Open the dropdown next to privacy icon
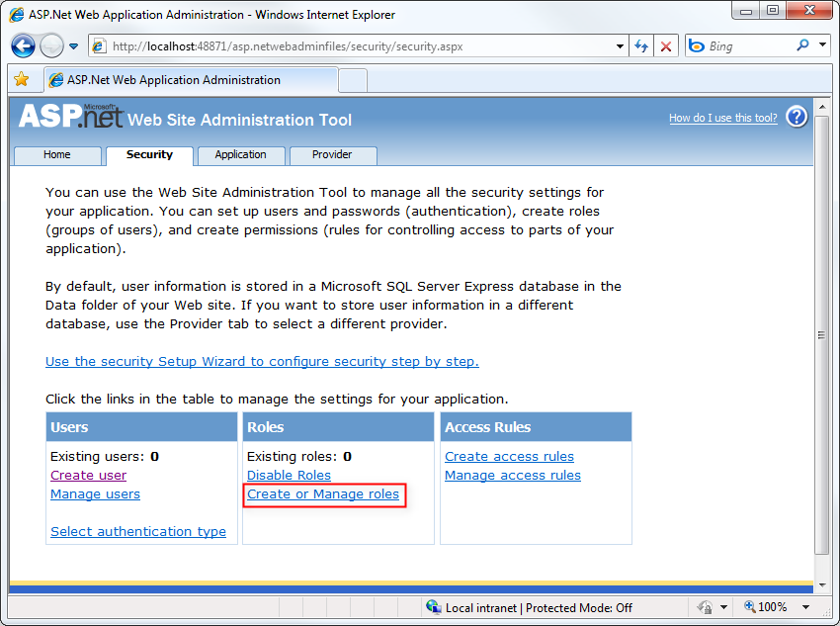 (x=723, y=608)
